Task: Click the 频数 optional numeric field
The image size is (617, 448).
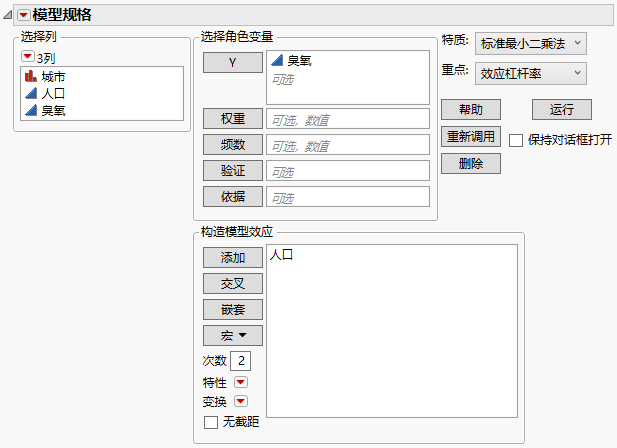Action: [x=348, y=145]
